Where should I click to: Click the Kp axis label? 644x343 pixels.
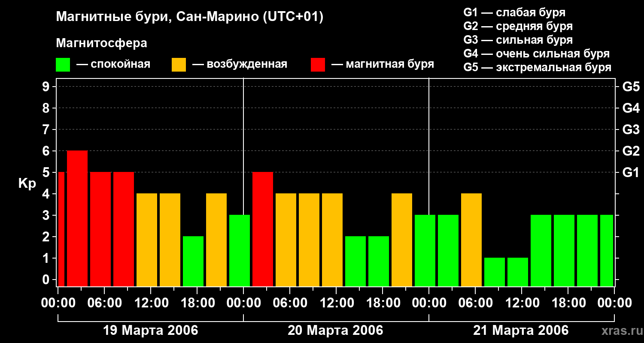pos(27,184)
